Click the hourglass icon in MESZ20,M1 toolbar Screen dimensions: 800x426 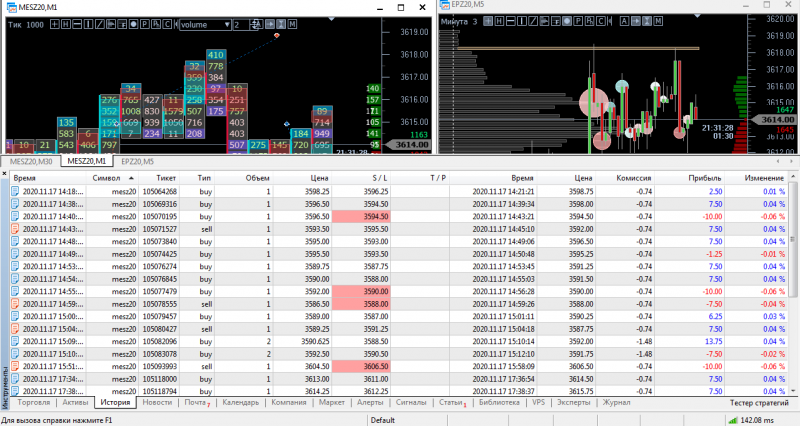(x=281, y=24)
